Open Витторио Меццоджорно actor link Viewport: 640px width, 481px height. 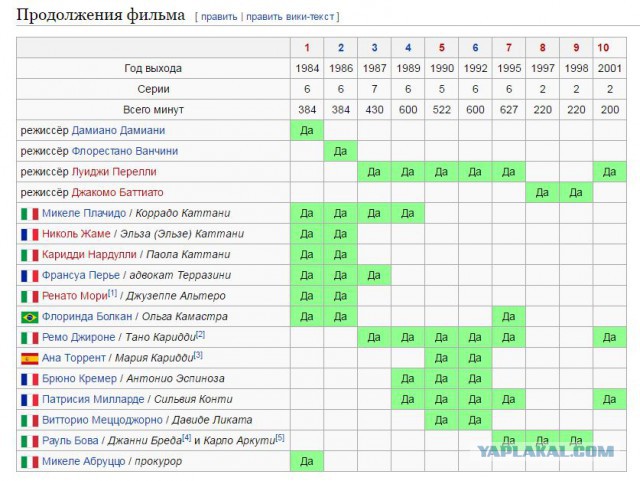tap(102, 420)
